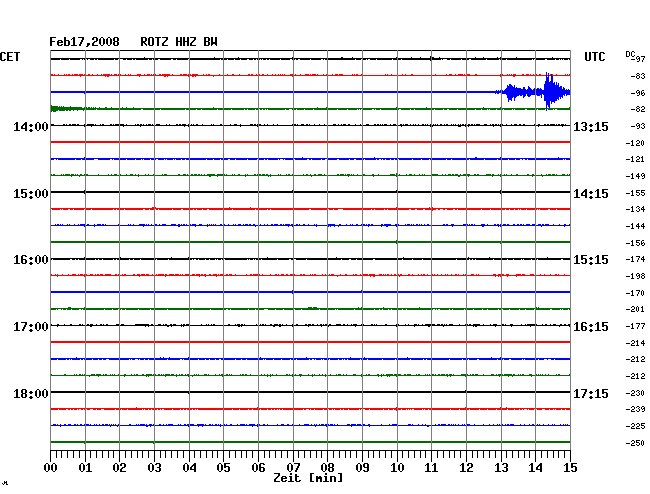Click the '00' minute label on the time axis

click(51, 467)
